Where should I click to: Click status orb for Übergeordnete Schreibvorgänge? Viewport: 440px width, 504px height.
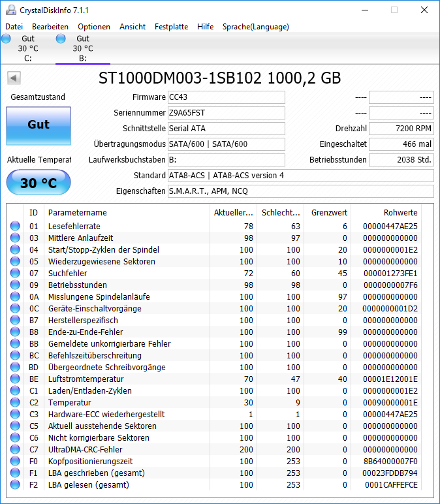point(15,367)
